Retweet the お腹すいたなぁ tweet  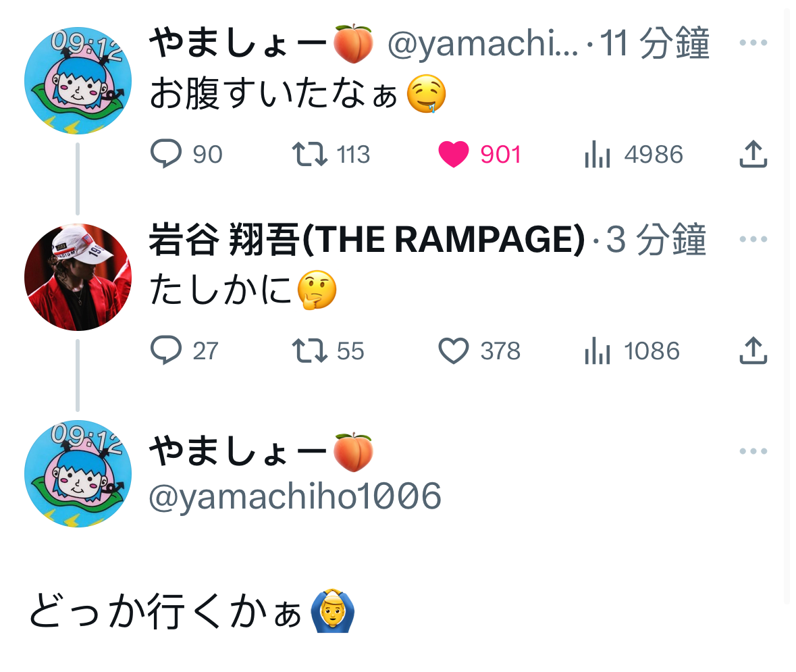(331, 154)
